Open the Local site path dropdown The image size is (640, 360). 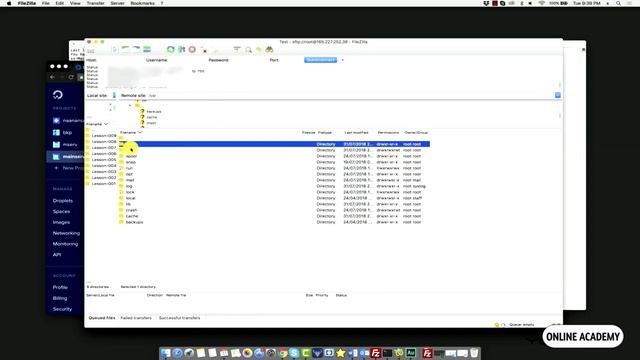[114, 95]
